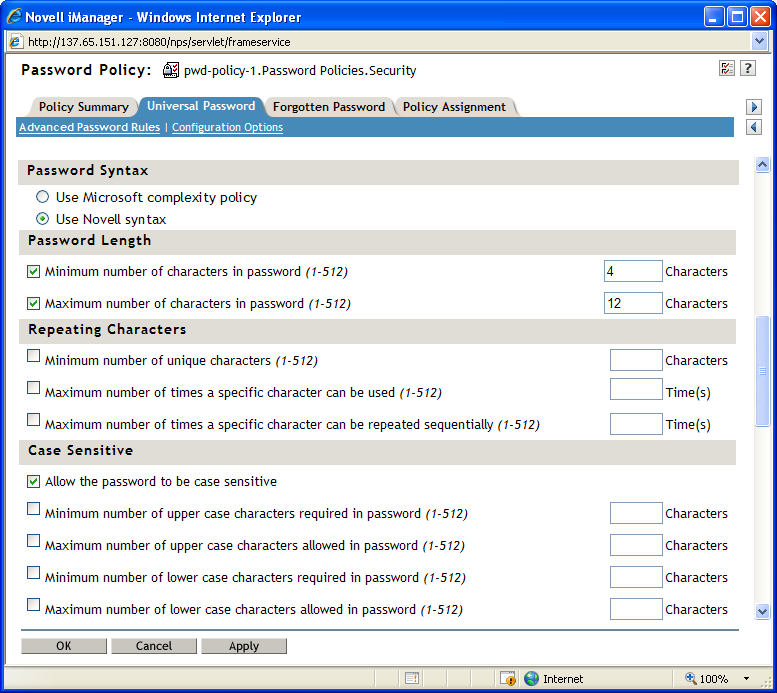Click the maximum lower case characters input field
Screen dimensions: 777x693
click(x=636, y=609)
